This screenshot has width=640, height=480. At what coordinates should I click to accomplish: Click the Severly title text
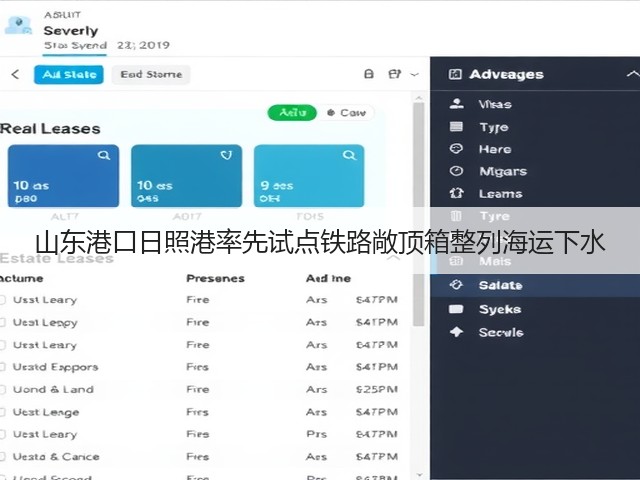tap(71, 31)
